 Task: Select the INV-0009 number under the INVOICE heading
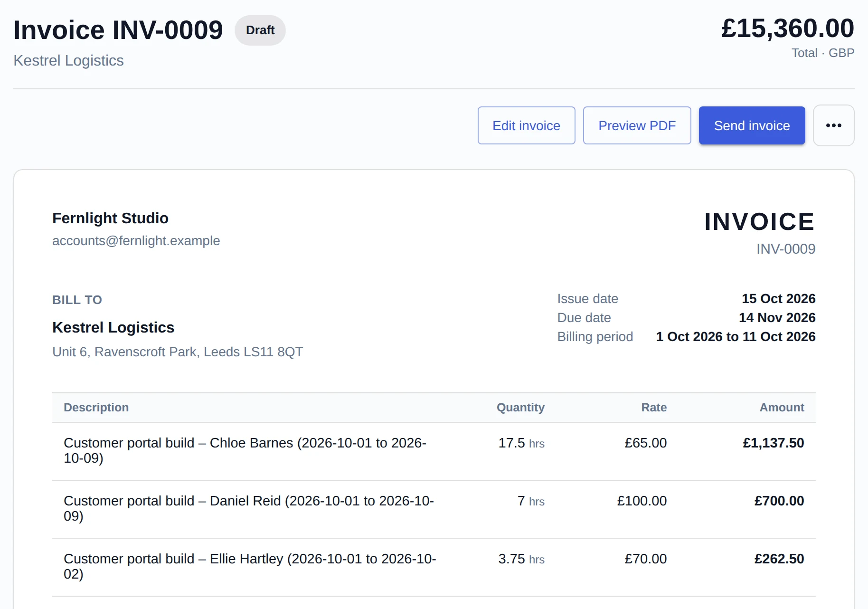point(786,249)
